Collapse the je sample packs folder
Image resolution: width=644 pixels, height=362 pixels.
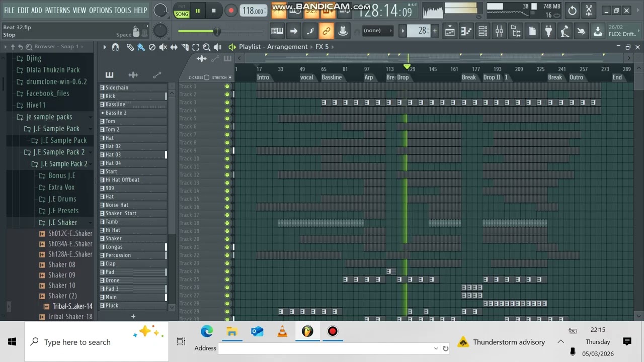[49, 117]
